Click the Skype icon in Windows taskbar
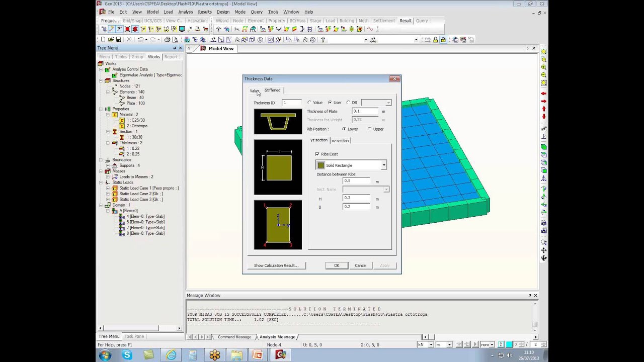644x362 pixels. point(127,355)
